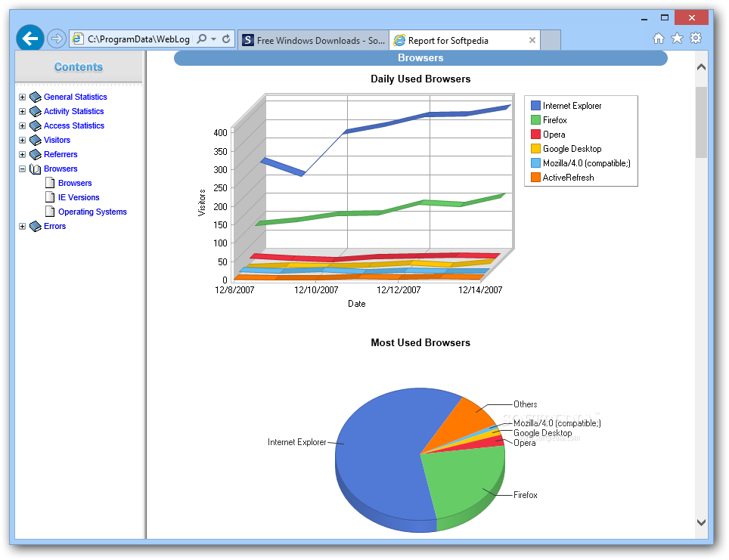This screenshot has width=729, height=560.
Task: Click the Access Statistics book icon
Action: click(x=36, y=126)
